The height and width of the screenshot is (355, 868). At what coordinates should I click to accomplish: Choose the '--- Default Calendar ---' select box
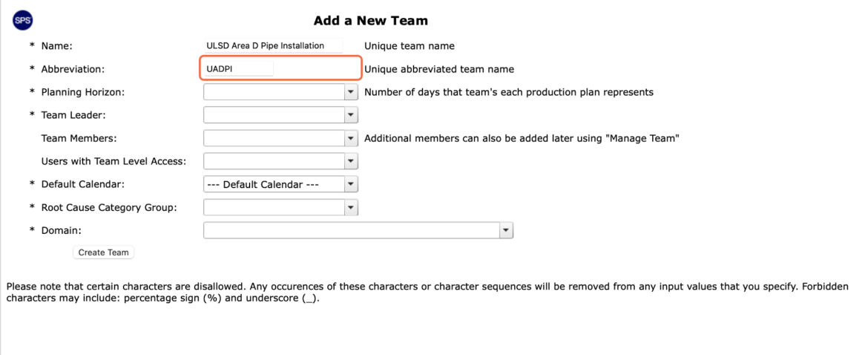click(x=280, y=184)
